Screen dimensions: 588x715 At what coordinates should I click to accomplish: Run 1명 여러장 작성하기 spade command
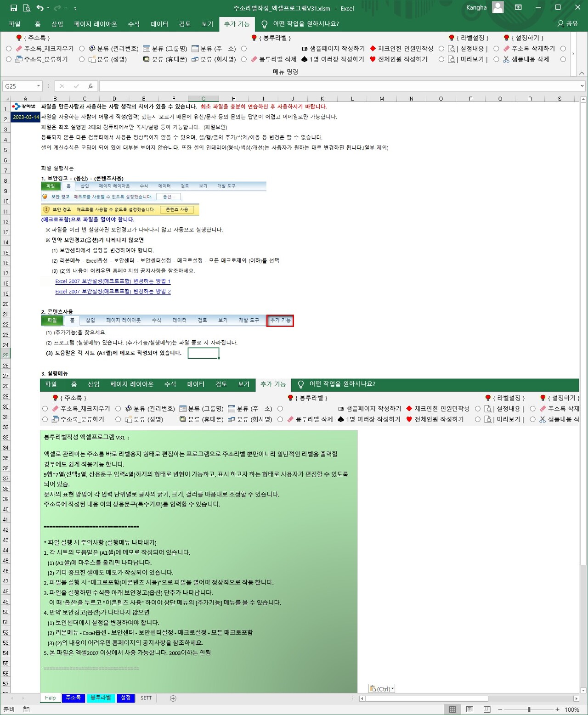tap(333, 59)
